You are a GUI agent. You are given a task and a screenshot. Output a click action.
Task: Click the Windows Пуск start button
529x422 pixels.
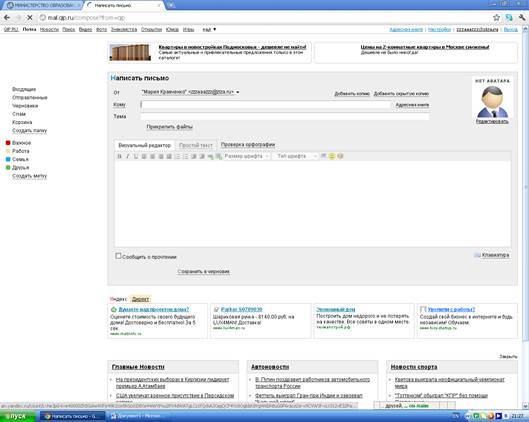[18, 416]
